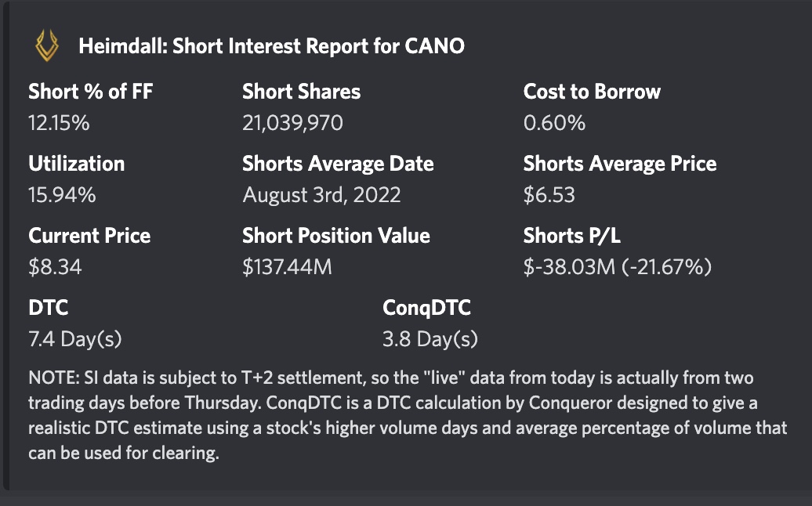Click the gold Heimdall logo icon
Viewport: 812px width, 506px height.
click(46, 45)
